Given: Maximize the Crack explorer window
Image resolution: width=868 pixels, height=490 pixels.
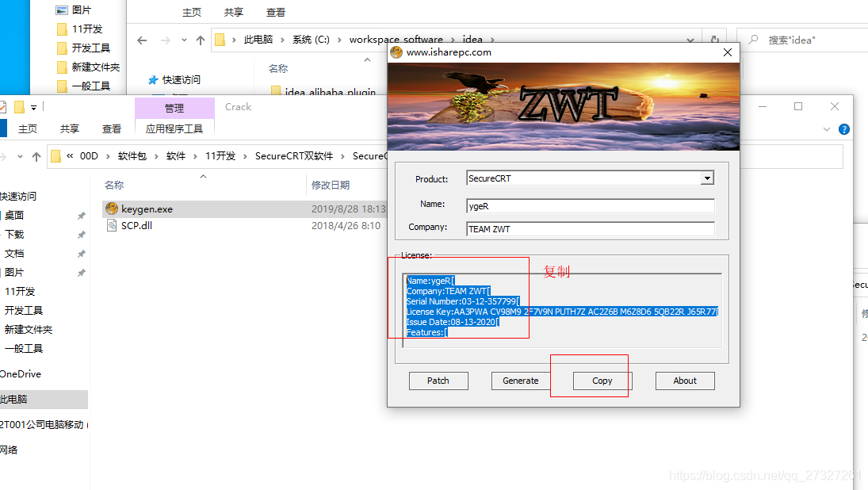Looking at the screenshot, I should pyautogui.click(x=798, y=106).
